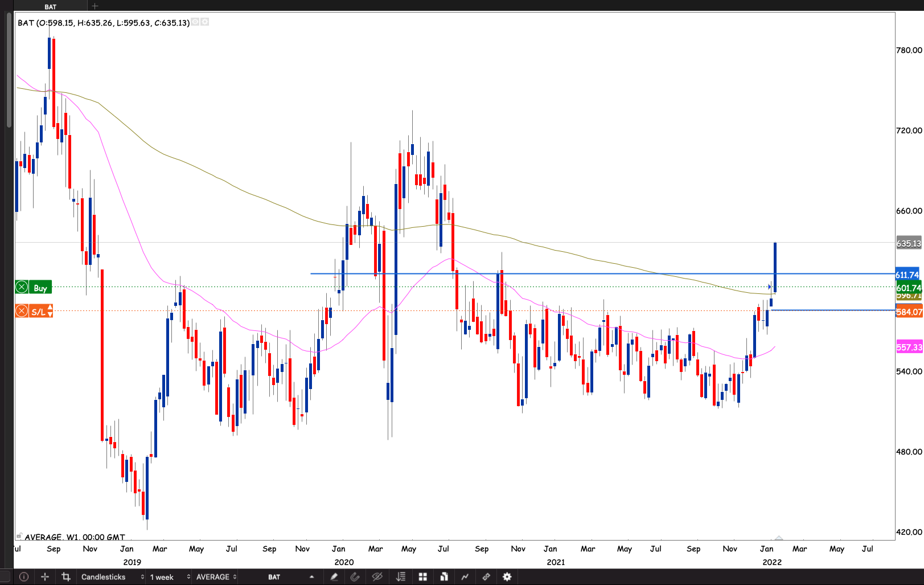Select the crop tool icon
The height and width of the screenshot is (585, 924).
point(66,577)
